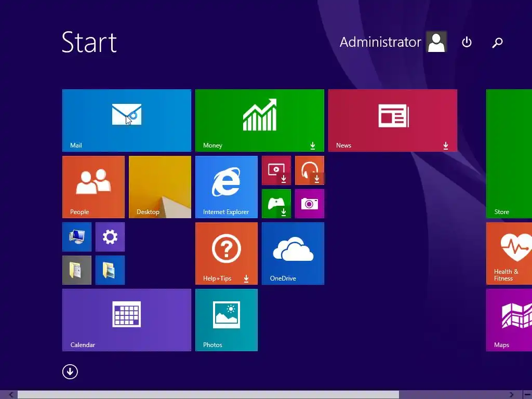This screenshot has height=399, width=532.
Task: Open the Music headphones tile
Action: point(310,170)
